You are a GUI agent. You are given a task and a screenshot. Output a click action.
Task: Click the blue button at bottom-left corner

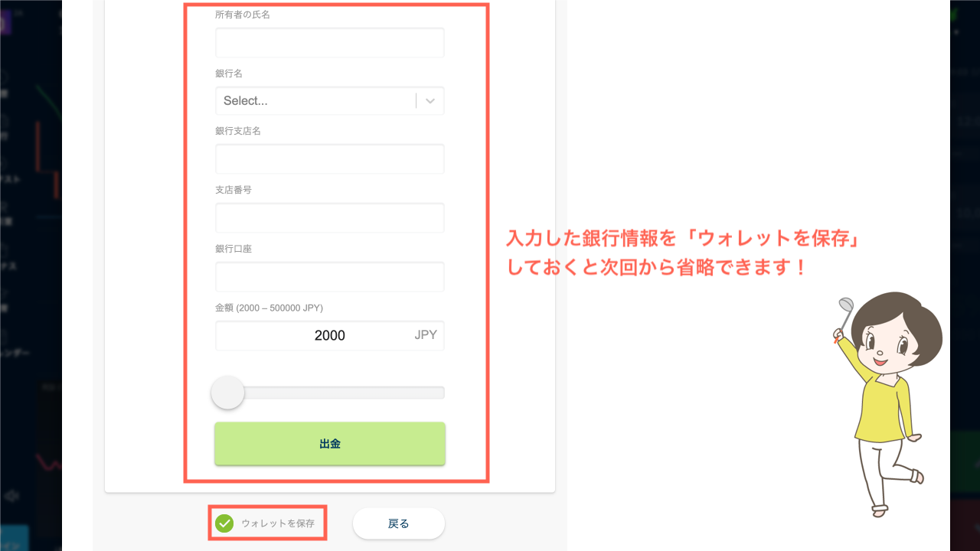tap(14, 537)
